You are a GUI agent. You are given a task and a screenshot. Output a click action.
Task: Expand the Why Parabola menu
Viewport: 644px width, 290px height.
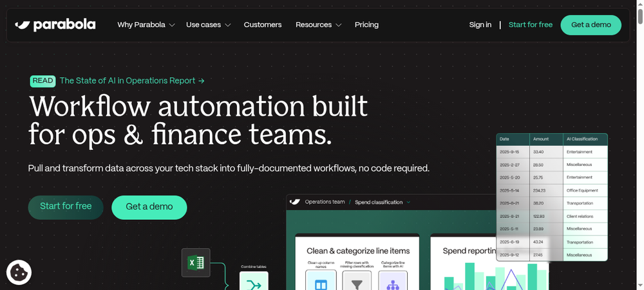point(146,25)
